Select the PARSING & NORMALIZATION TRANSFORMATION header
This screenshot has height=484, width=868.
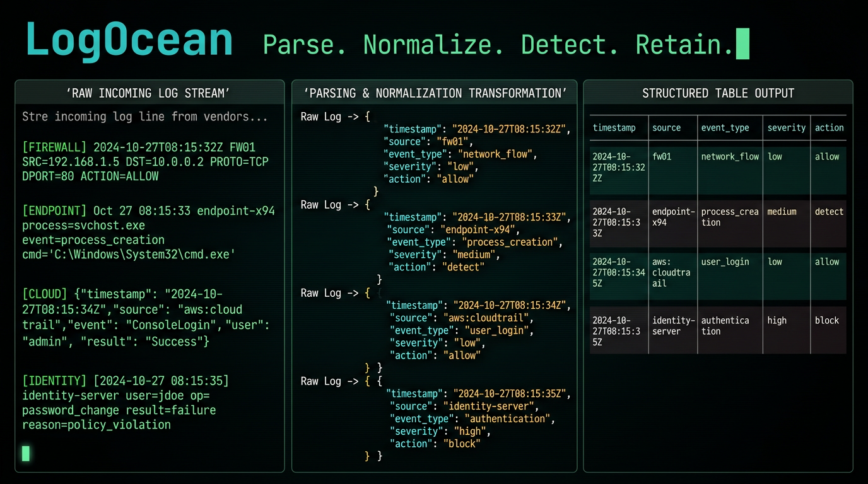pyautogui.click(x=436, y=93)
